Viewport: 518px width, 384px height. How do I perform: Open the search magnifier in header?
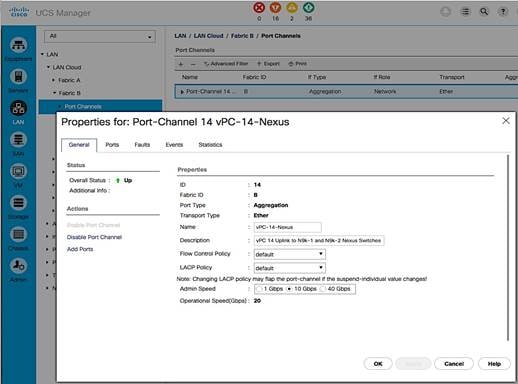(x=484, y=12)
